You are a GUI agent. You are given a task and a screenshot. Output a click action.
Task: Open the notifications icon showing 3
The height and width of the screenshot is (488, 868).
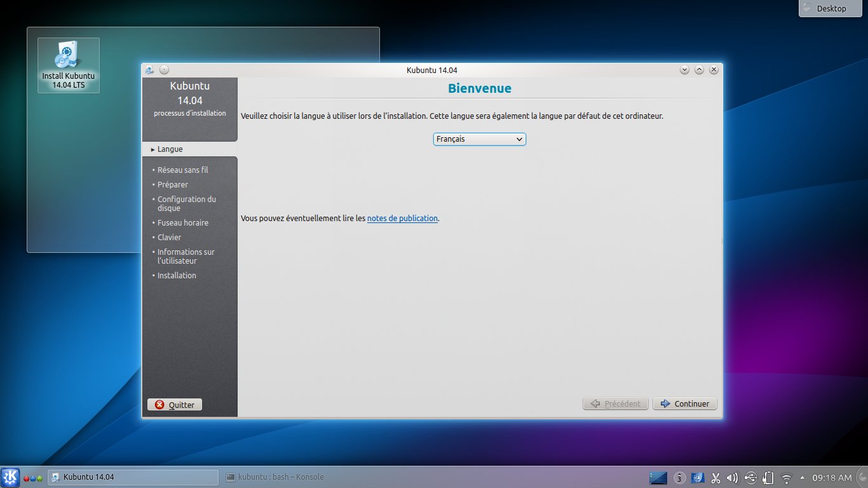(x=680, y=477)
